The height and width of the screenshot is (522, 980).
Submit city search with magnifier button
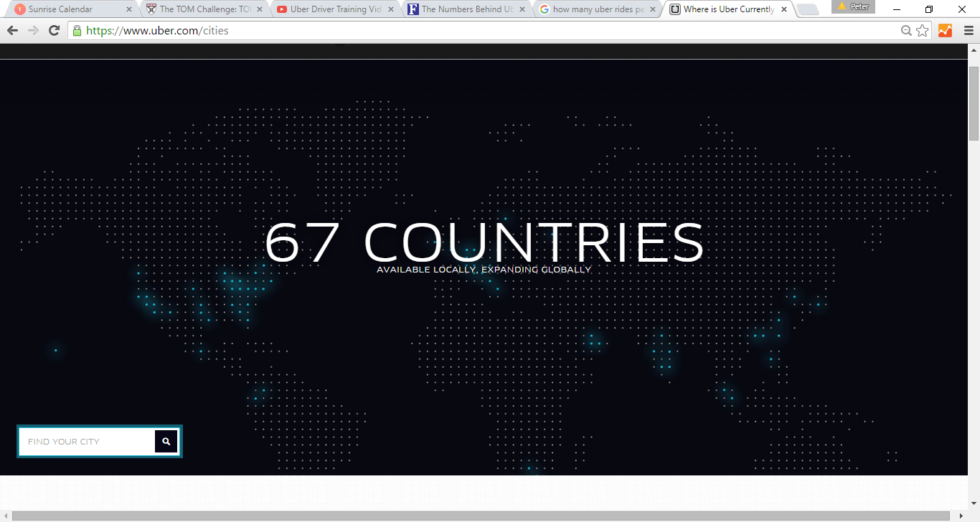[166, 442]
